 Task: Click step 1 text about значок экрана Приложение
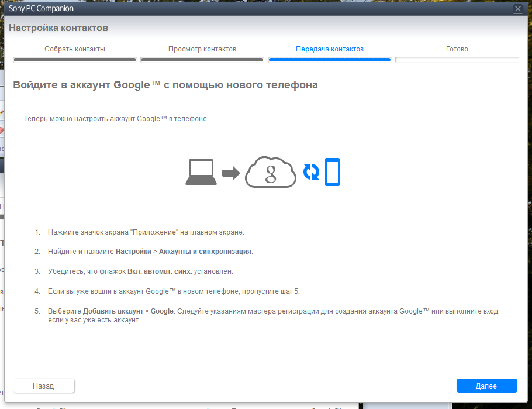pyautogui.click(x=146, y=232)
